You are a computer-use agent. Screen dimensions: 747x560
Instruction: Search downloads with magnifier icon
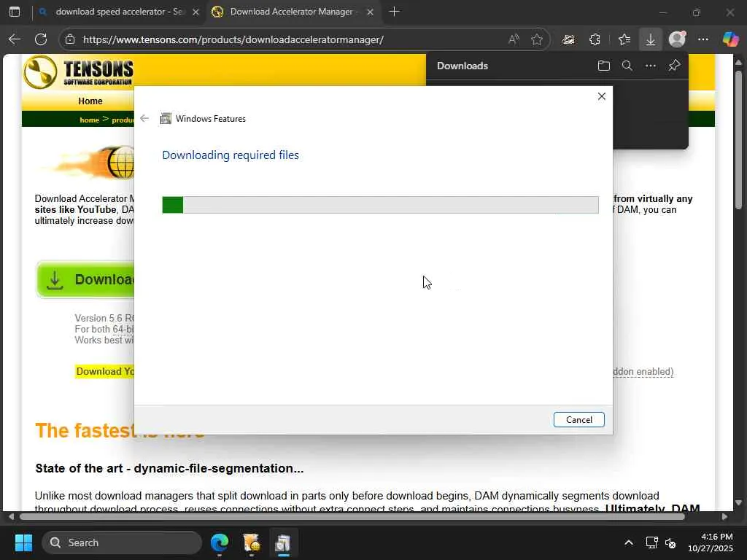pos(627,66)
